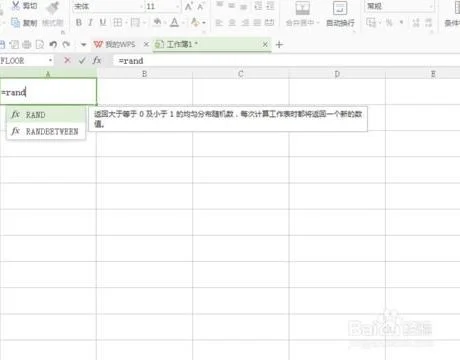Click the Name Box showing FLOOR
Viewport: 460px width, 360px height.
[23, 61]
